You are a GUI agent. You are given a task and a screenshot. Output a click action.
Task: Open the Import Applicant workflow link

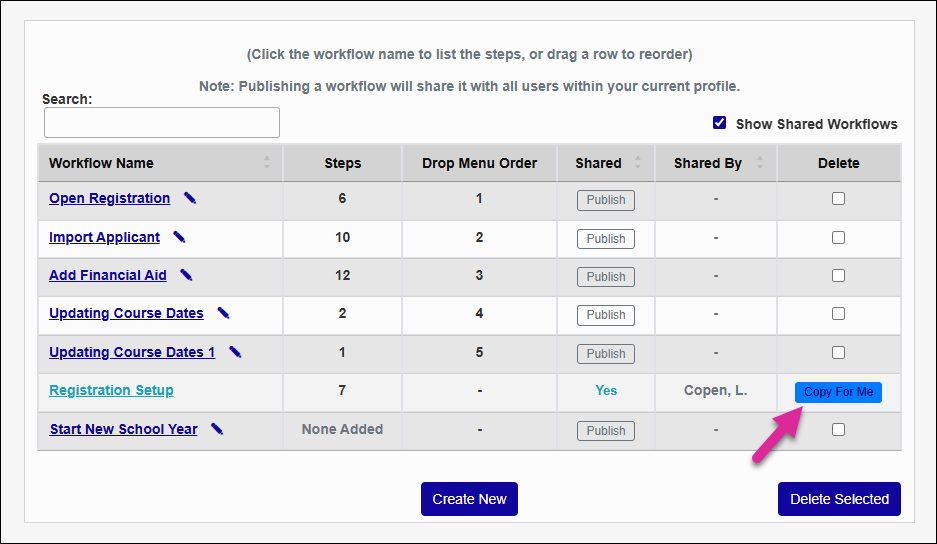pos(105,237)
